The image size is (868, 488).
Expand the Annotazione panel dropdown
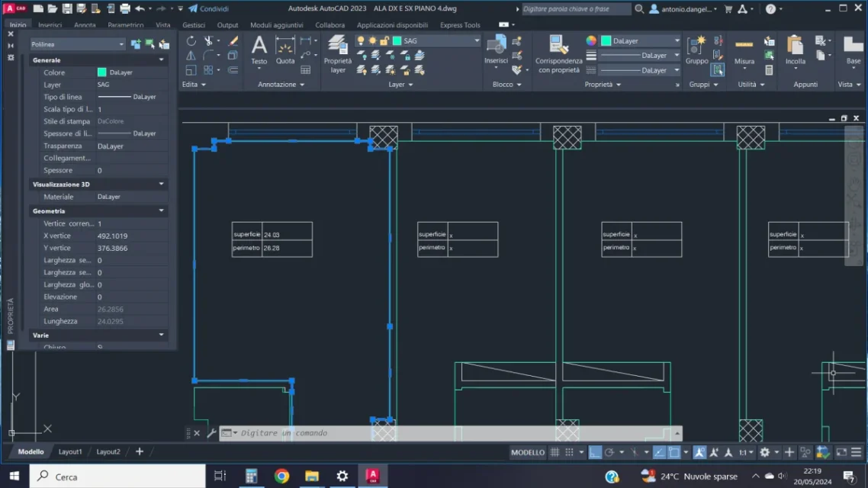coord(281,85)
